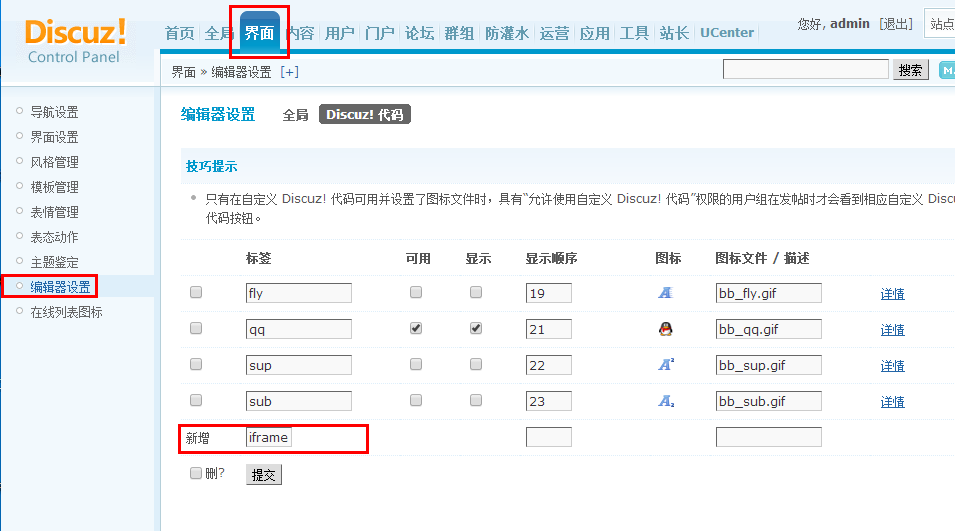Click the sup superscript icon
955x531 pixels.
[666, 365]
